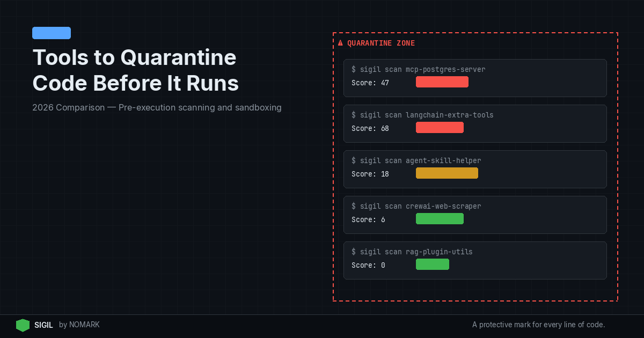Click the red score bar for langchain-extra-tools

(440, 127)
